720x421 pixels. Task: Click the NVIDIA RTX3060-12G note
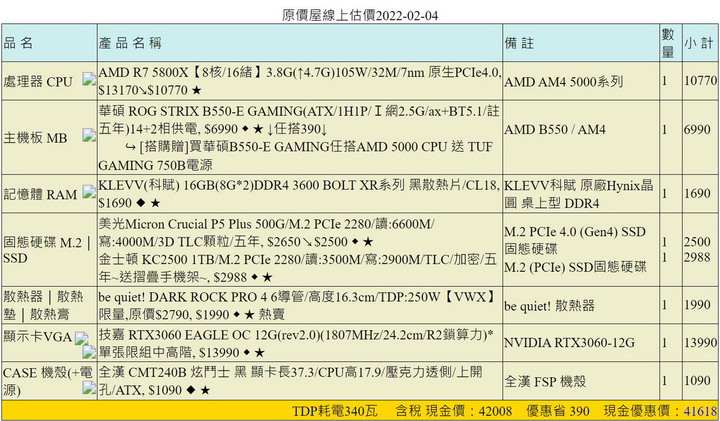(x=569, y=343)
